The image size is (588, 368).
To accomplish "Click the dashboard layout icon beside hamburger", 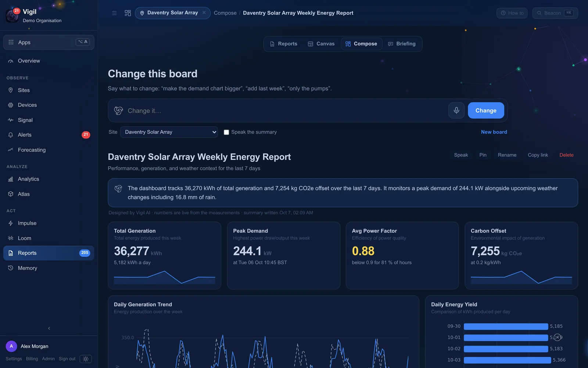I will [x=128, y=13].
